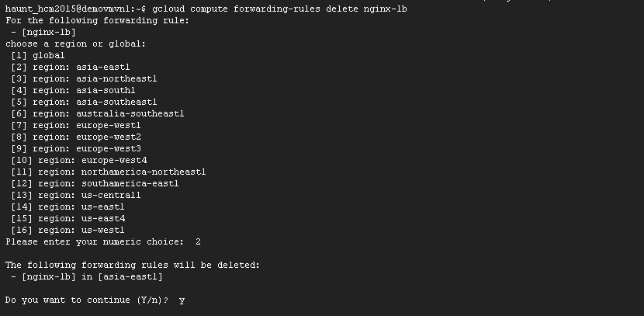
Task: Click the [1] global option line
Action: pos(38,55)
